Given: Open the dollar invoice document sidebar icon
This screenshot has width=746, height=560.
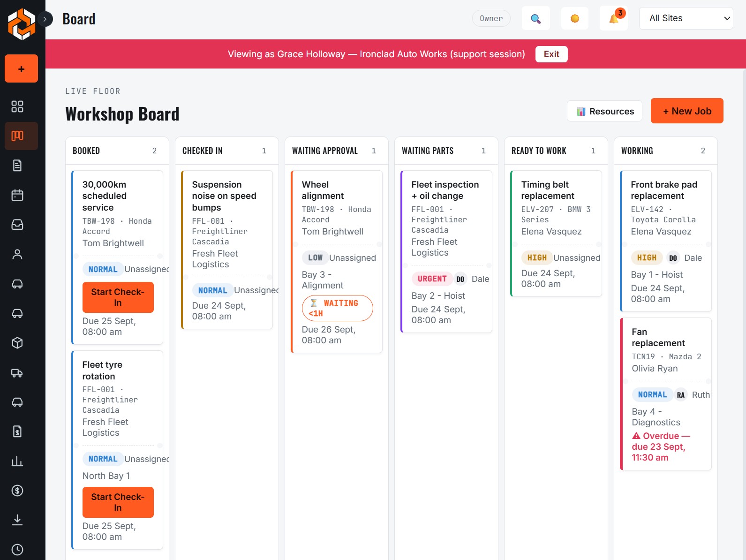Looking at the screenshot, I should (17, 431).
